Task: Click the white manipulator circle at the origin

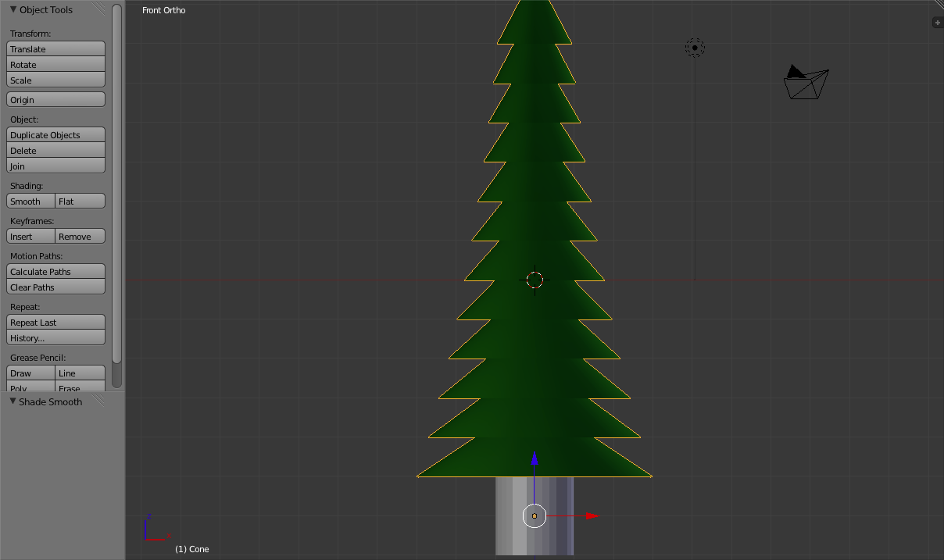Action: (535, 515)
